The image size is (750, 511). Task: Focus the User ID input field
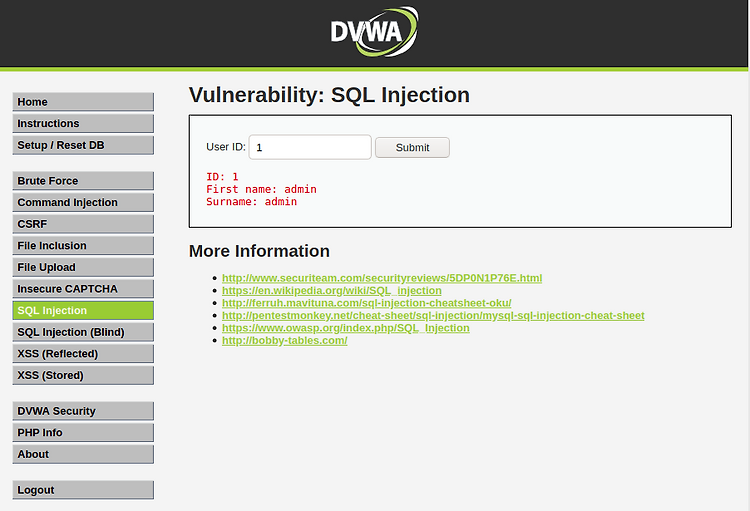pyautogui.click(x=310, y=147)
